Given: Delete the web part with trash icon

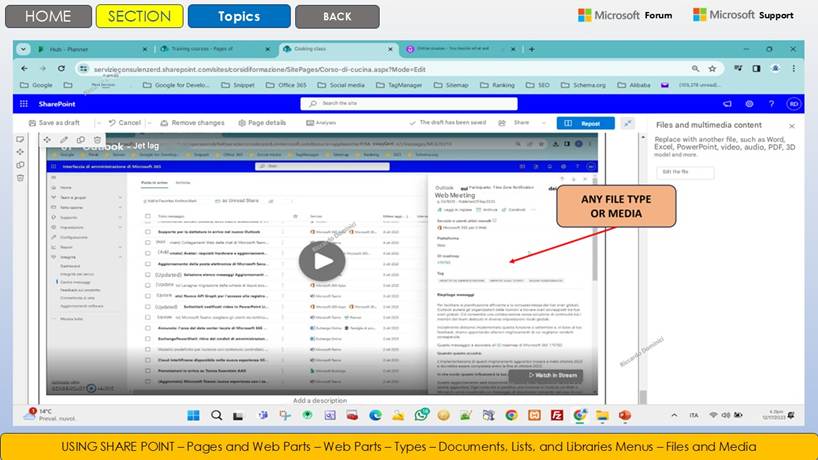Looking at the screenshot, I should 97,140.
